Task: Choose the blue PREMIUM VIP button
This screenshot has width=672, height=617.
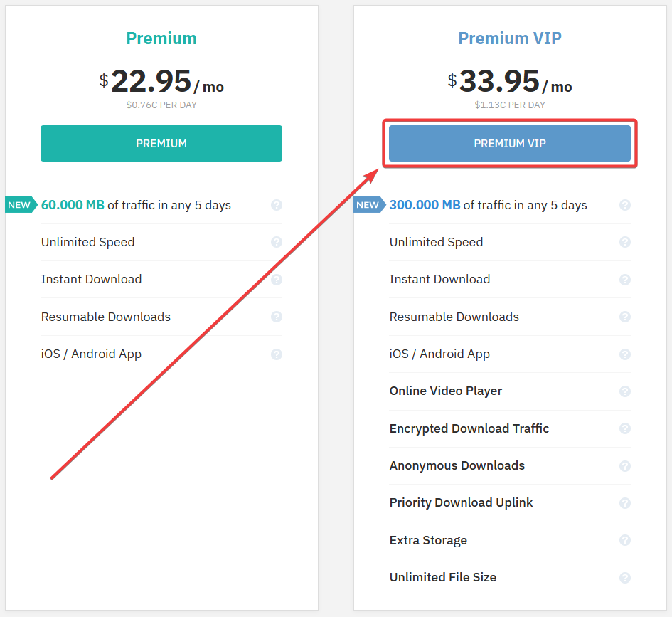Action: pos(510,143)
